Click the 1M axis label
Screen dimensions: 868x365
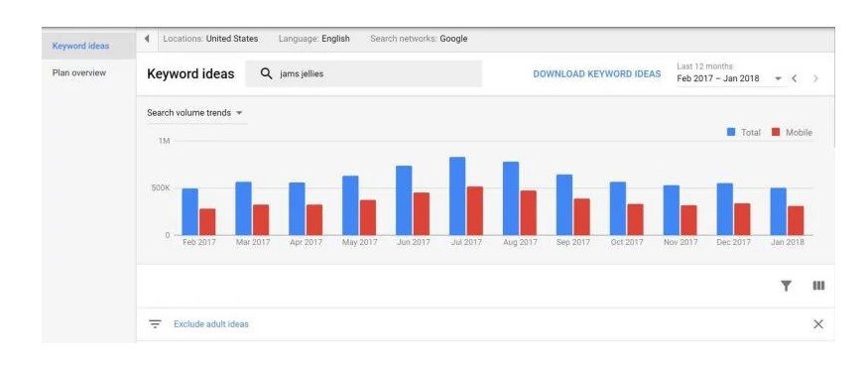point(165,141)
